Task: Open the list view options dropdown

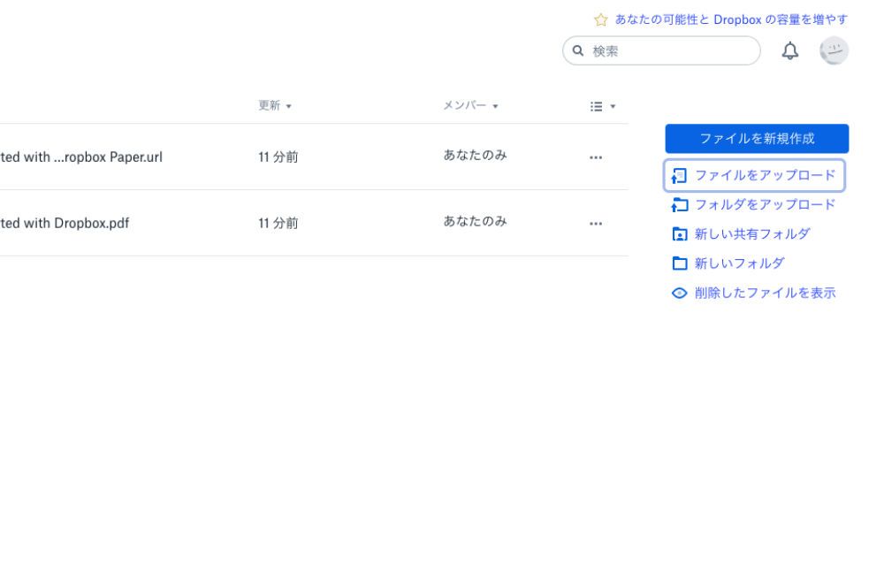Action: click(603, 106)
